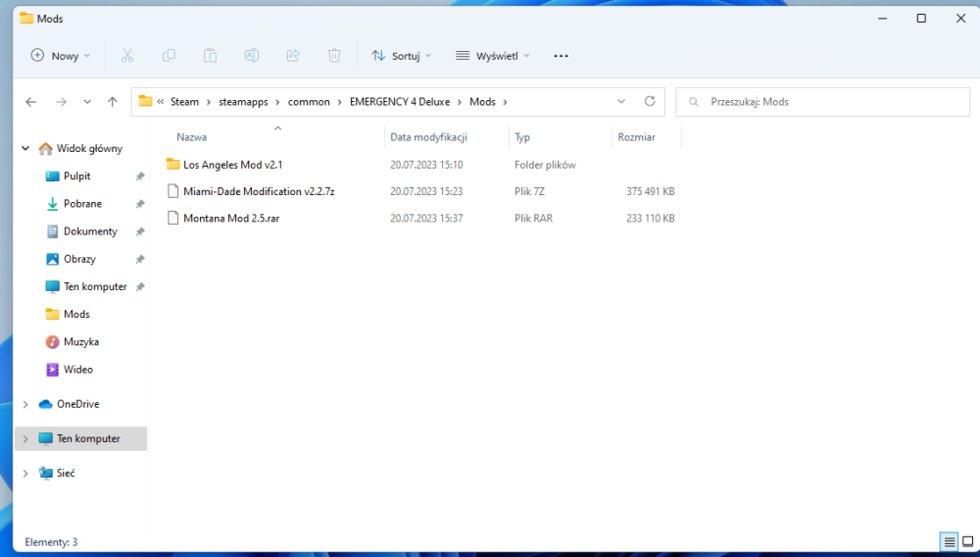Click the 20.07.2023 15:10 date cell
Image resolution: width=980 pixels, height=557 pixels.
click(x=427, y=165)
